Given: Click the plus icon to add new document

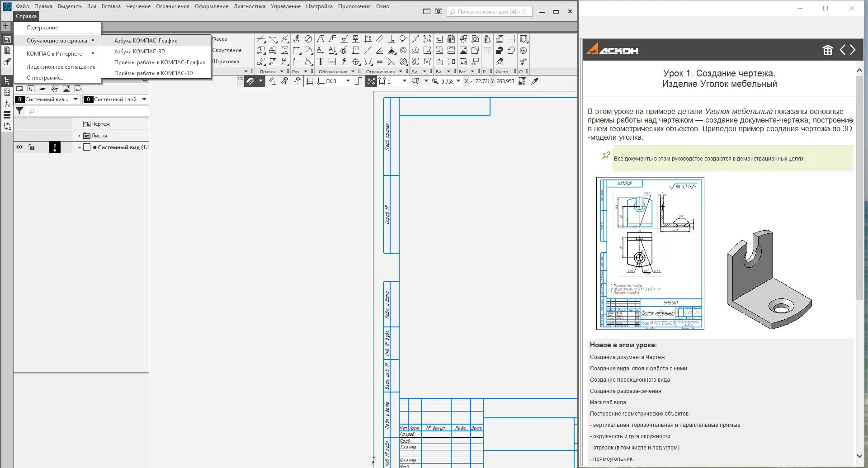Looking at the screenshot, I should coord(6,26).
